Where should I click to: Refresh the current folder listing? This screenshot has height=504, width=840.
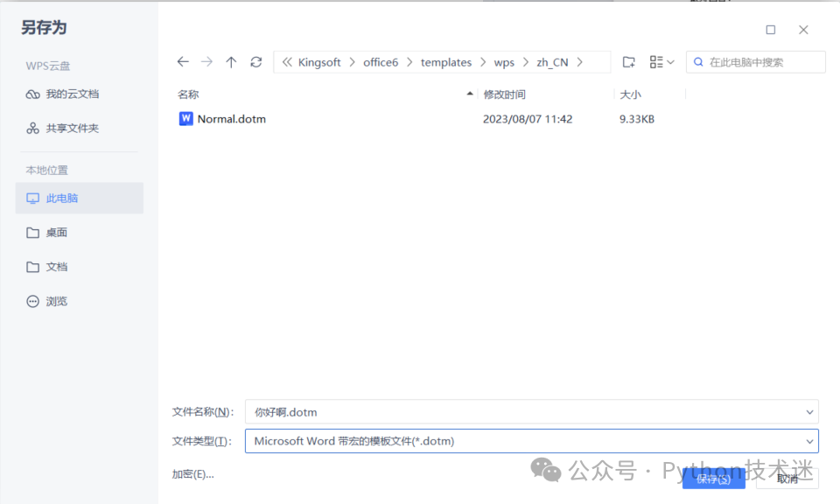click(x=256, y=62)
